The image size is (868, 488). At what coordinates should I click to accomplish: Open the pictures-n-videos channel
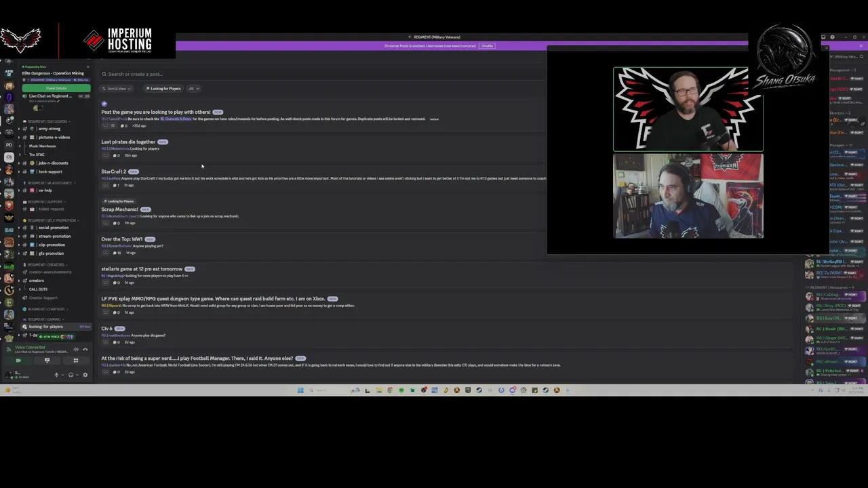(54, 138)
